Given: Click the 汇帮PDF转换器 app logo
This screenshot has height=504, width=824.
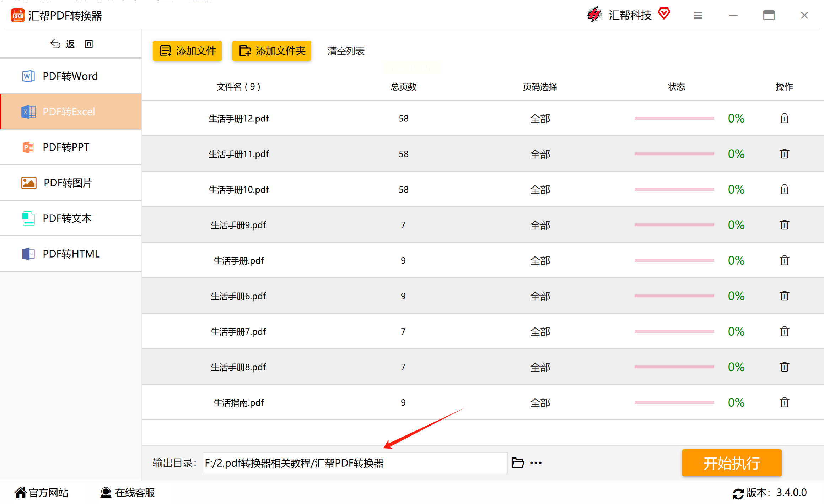Looking at the screenshot, I should point(17,16).
